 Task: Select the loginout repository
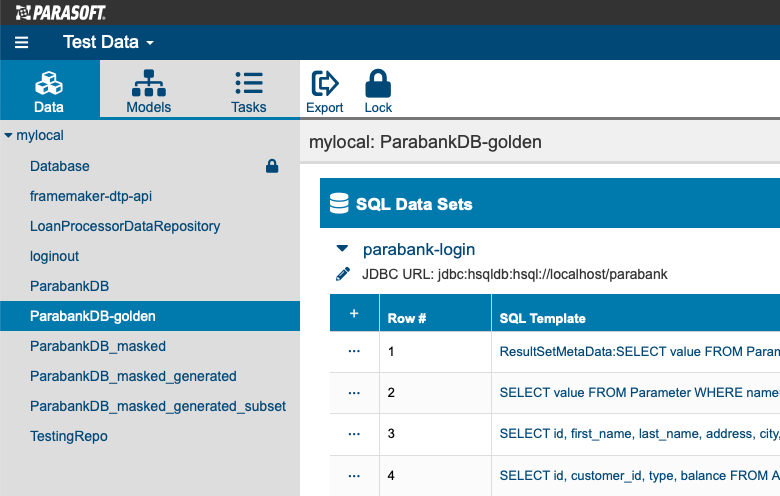54,256
